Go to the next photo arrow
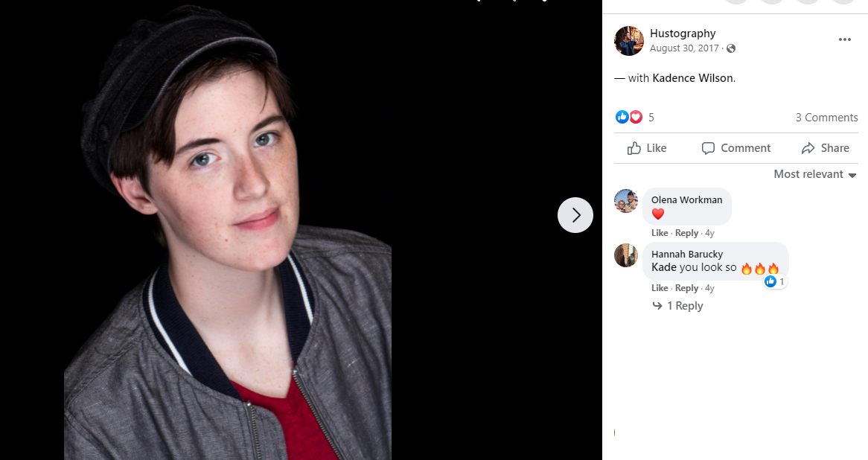The height and width of the screenshot is (460, 868). tap(575, 215)
